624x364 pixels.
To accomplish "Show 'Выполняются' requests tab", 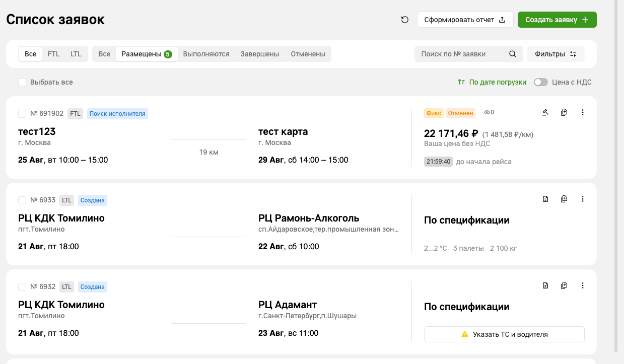I will click(x=206, y=54).
